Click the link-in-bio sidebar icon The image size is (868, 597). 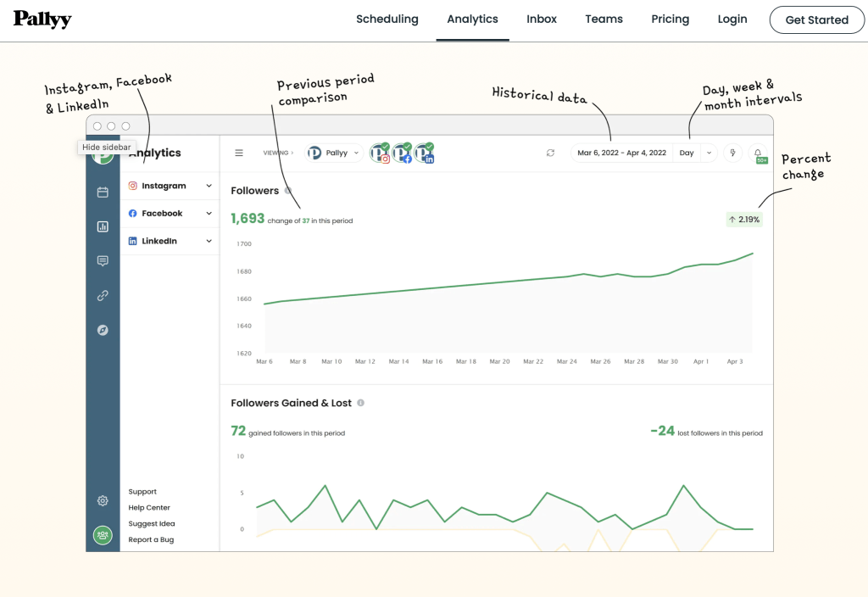point(103,295)
